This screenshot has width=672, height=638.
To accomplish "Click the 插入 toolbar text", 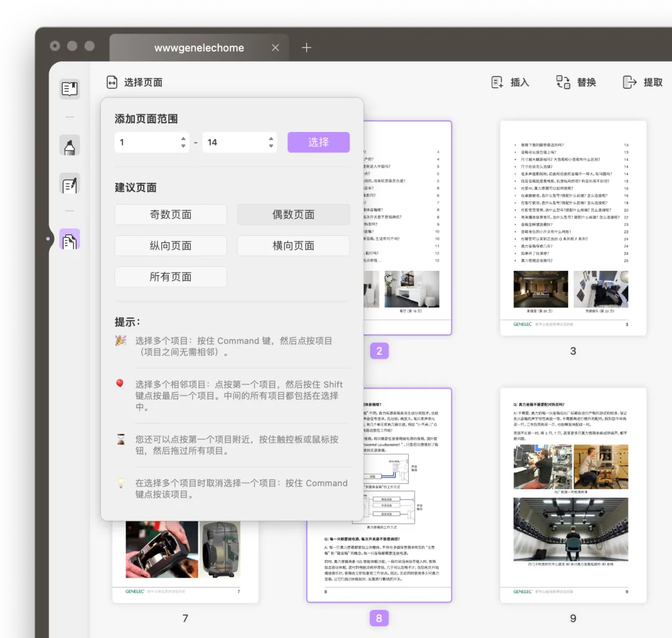I will click(520, 82).
